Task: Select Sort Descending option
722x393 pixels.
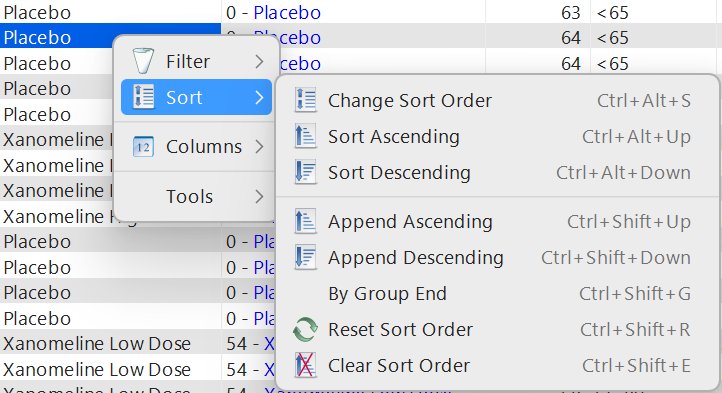Action: tap(497, 172)
